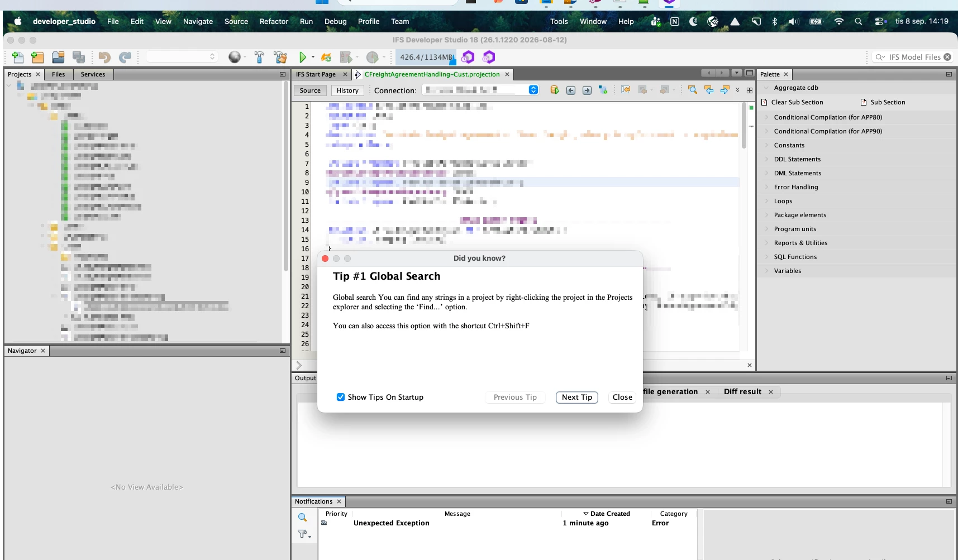Click the Clean and Build icon
Image resolution: width=958 pixels, height=560 pixels.
pyautogui.click(x=280, y=57)
